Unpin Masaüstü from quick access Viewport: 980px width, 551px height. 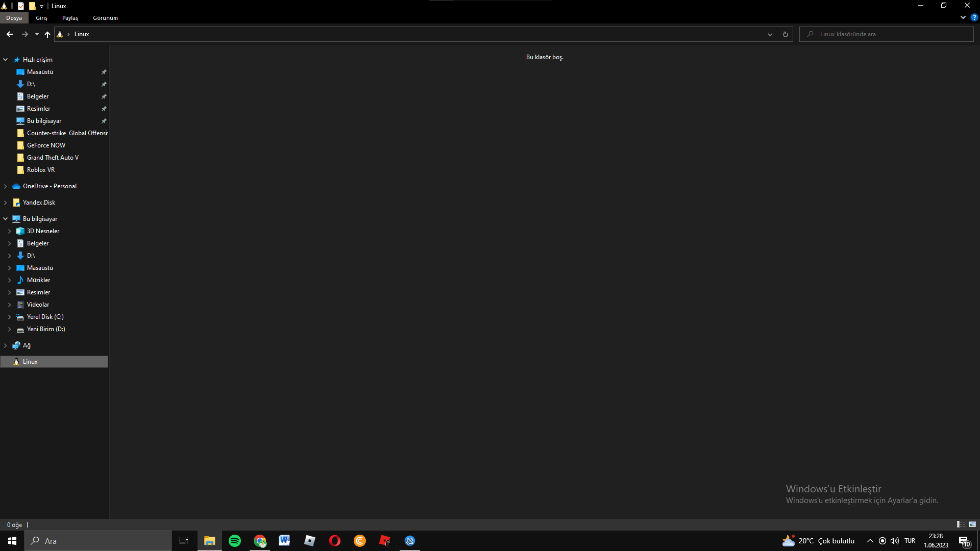[x=104, y=72]
